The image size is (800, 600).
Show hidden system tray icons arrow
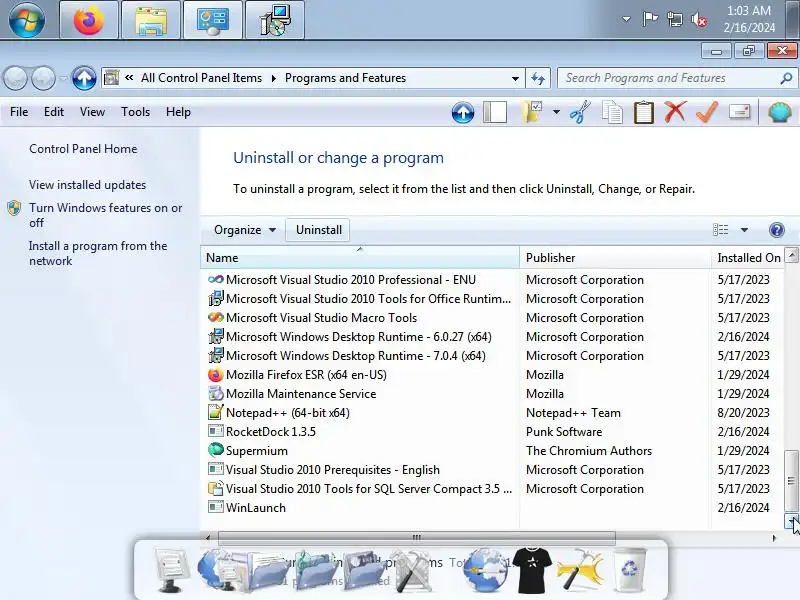coord(626,19)
